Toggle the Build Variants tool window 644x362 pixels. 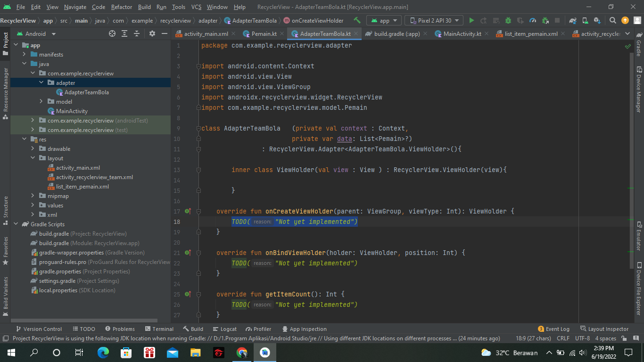[5, 296]
